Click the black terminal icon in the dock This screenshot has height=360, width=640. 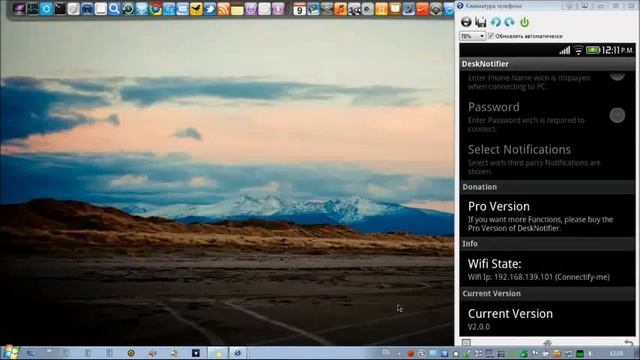[x=60, y=9]
